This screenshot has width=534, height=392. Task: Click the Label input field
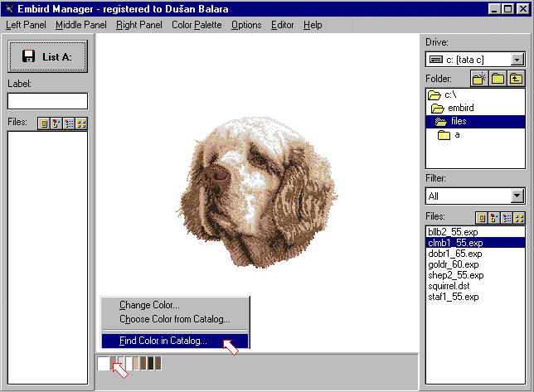point(48,101)
